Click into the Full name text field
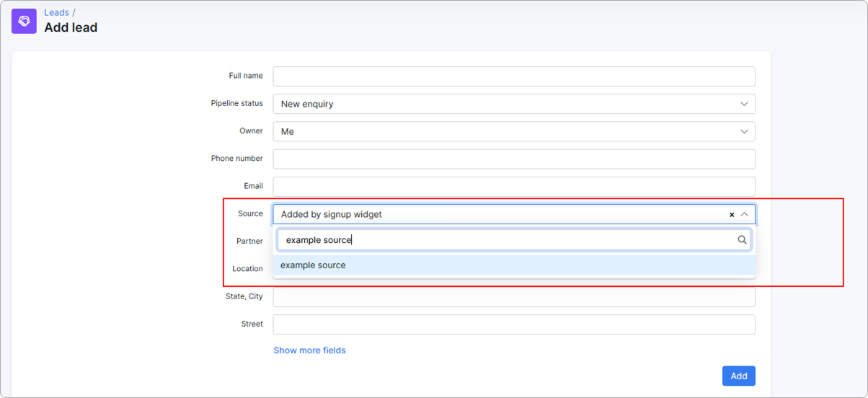Image resolution: width=868 pixels, height=398 pixels. tap(513, 76)
